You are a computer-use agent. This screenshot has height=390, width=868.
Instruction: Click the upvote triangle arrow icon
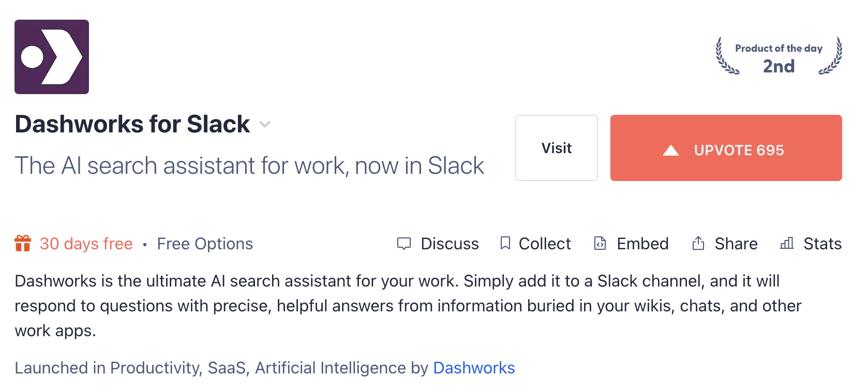coord(670,151)
